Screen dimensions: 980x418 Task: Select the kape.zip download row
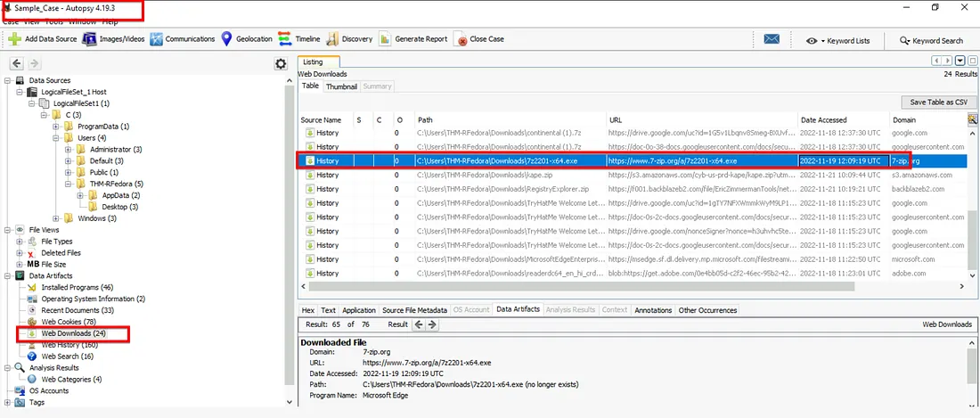click(499, 175)
